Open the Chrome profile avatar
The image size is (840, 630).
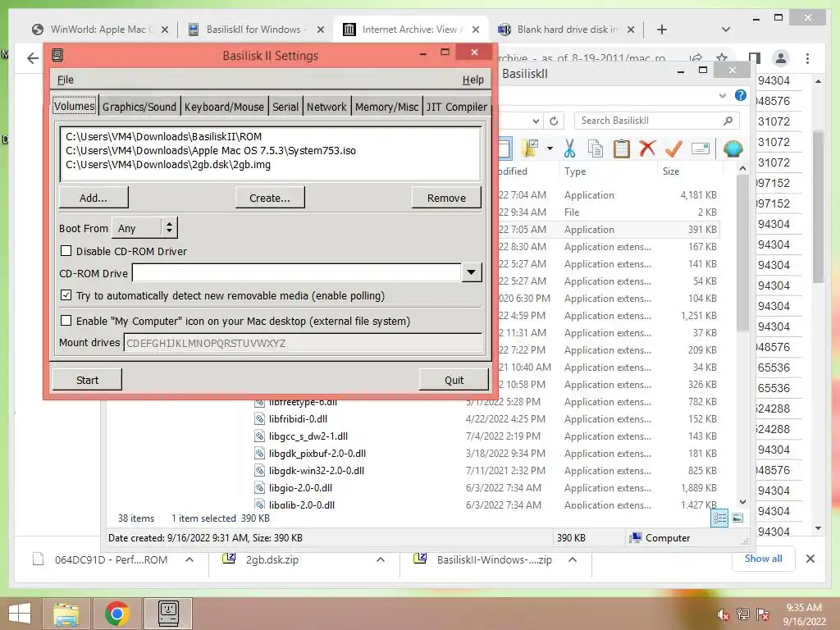[781, 58]
